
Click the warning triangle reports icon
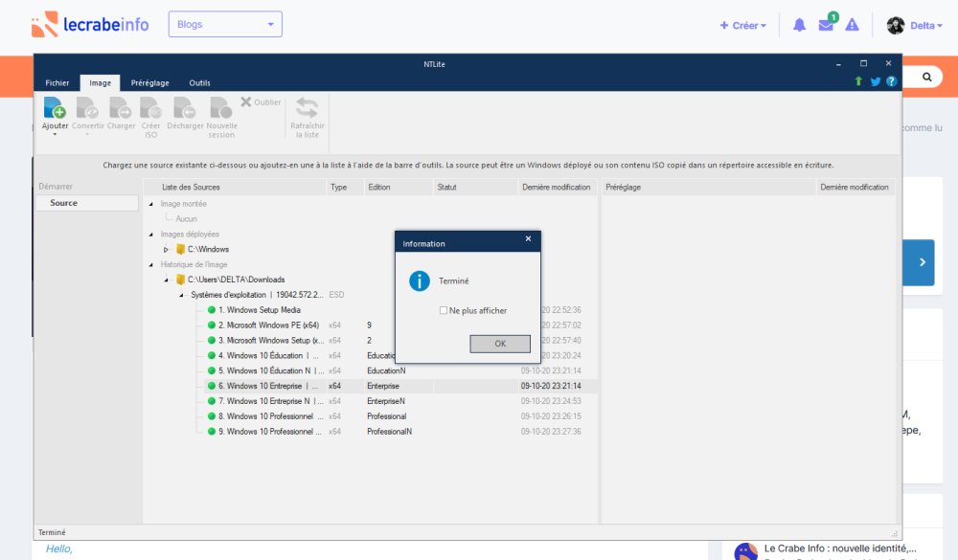(x=853, y=25)
